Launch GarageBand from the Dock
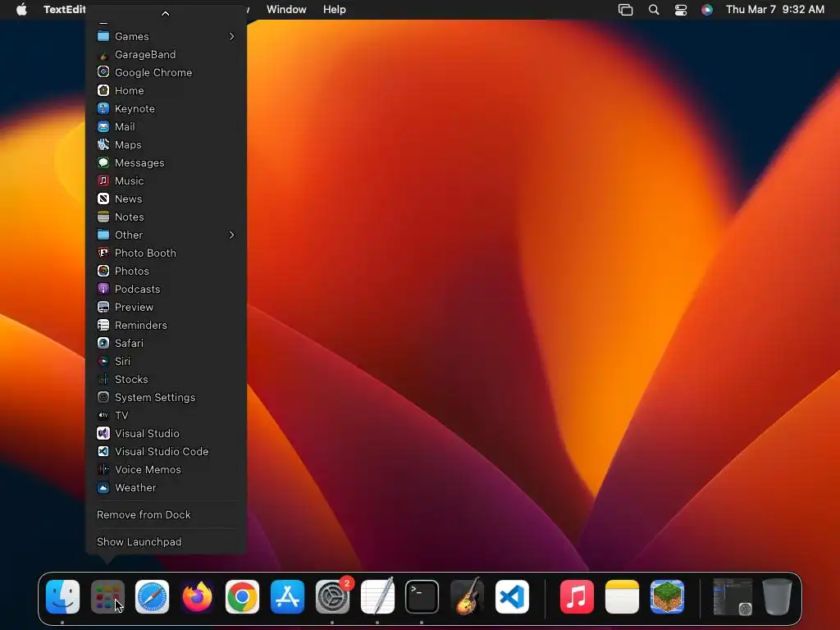This screenshot has height=630, width=840. point(467,596)
